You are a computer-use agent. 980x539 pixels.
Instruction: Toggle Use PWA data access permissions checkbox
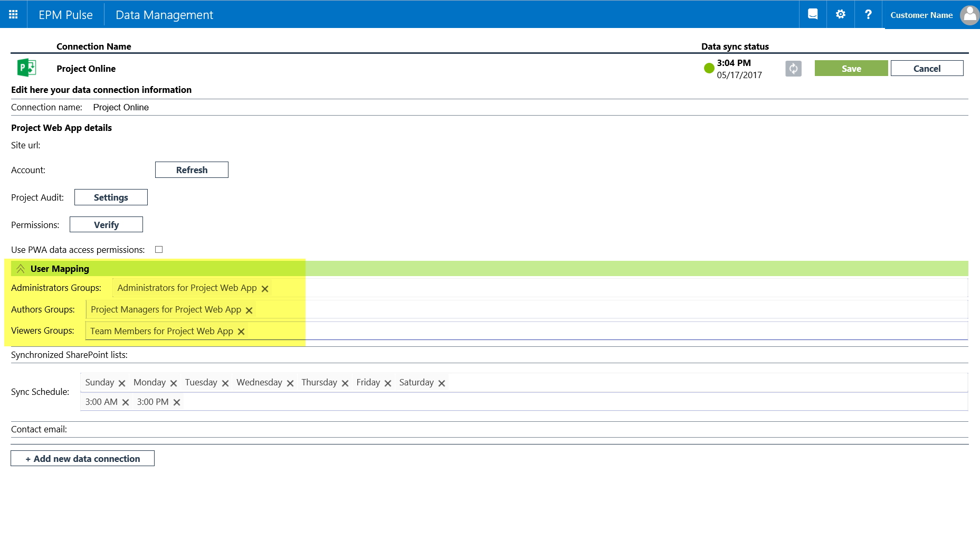coord(159,249)
